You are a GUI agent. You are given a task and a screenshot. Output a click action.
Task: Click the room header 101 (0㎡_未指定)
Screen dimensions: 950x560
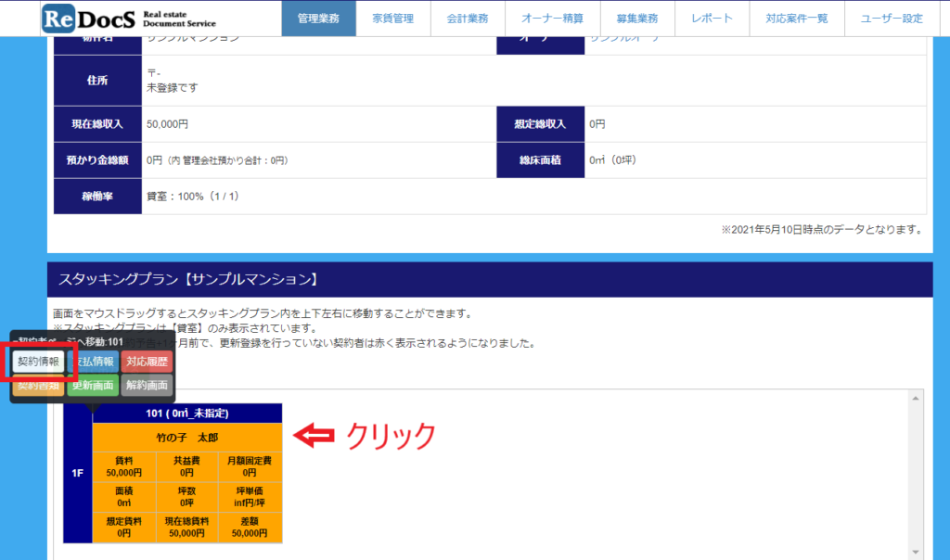[x=186, y=414]
